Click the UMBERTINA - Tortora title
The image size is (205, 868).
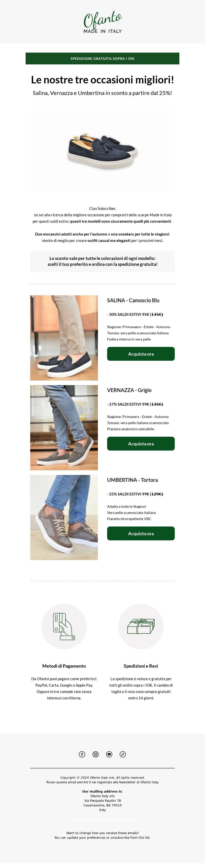[132, 480]
